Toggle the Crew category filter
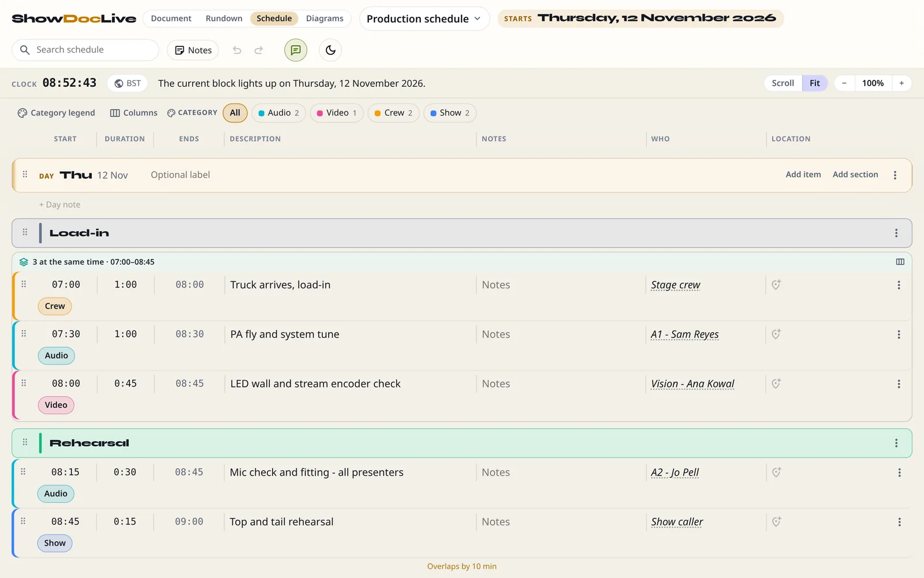924x578 pixels. pos(393,113)
